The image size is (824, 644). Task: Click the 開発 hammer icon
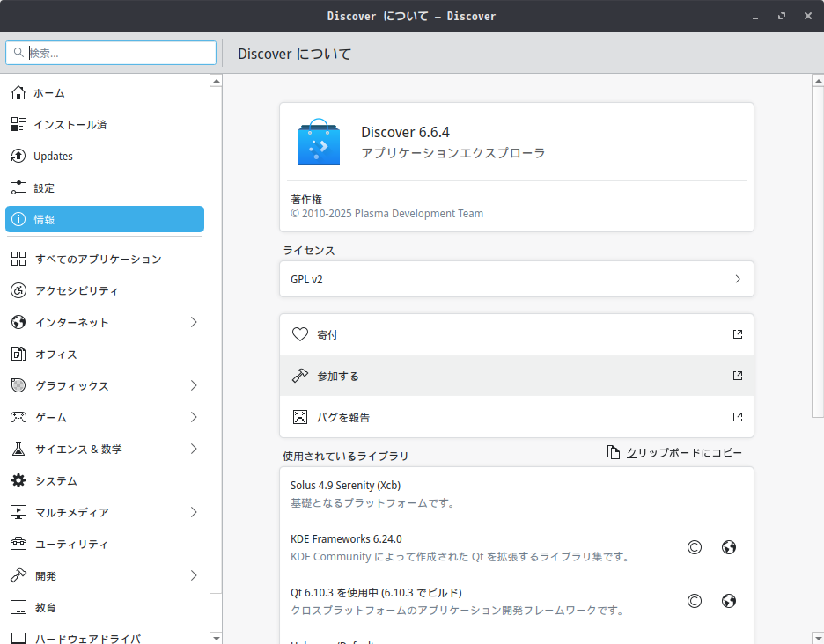(x=18, y=575)
